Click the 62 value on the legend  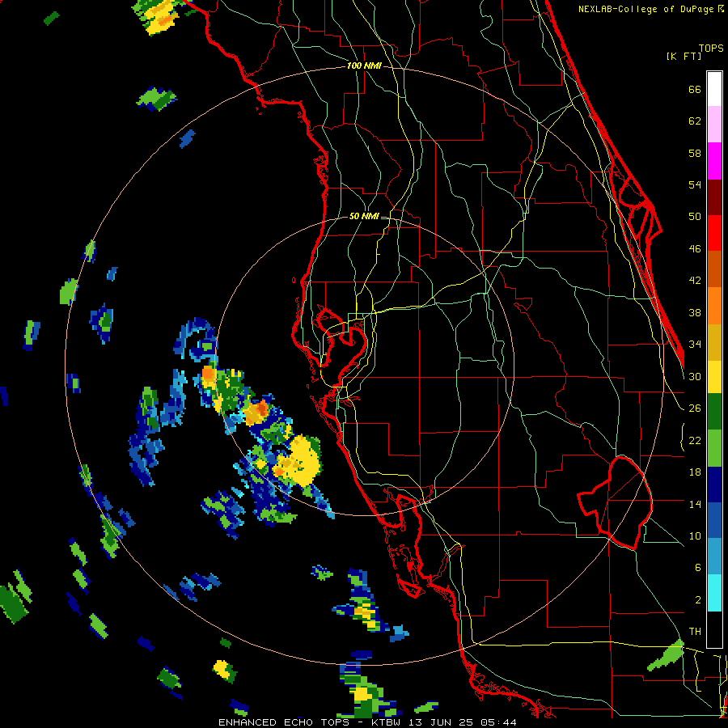[695, 121]
